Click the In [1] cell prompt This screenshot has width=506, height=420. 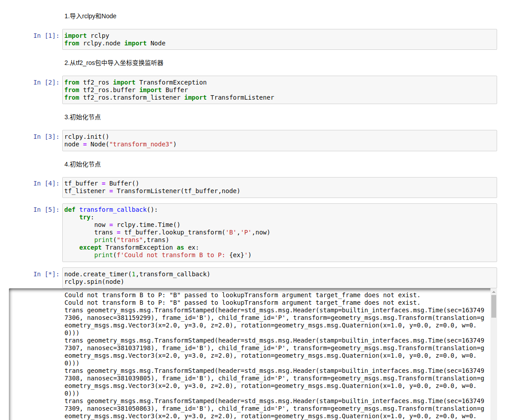pyautogui.click(x=46, y=36)
